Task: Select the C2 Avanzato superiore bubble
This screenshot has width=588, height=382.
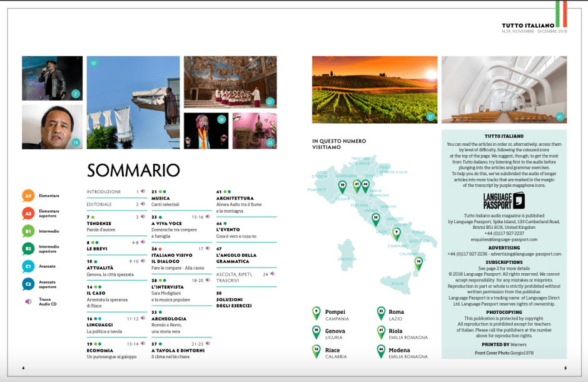Action: (x=28, y=284)
